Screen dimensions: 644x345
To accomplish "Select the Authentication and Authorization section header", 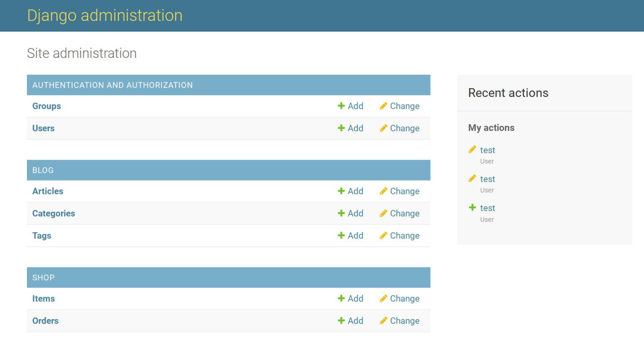I will (112, 85).
